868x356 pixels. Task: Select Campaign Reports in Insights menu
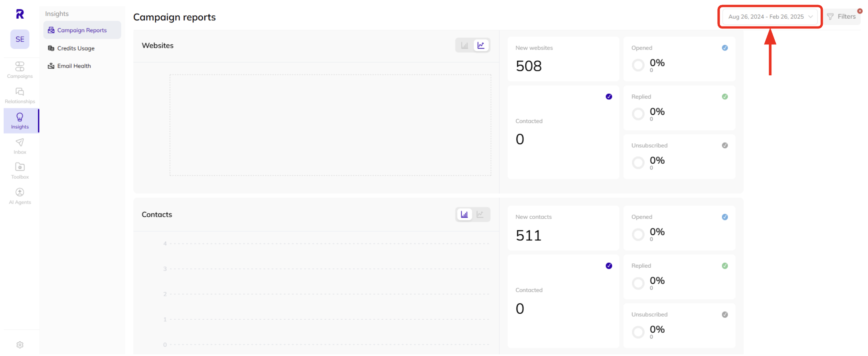pos(82,30)
